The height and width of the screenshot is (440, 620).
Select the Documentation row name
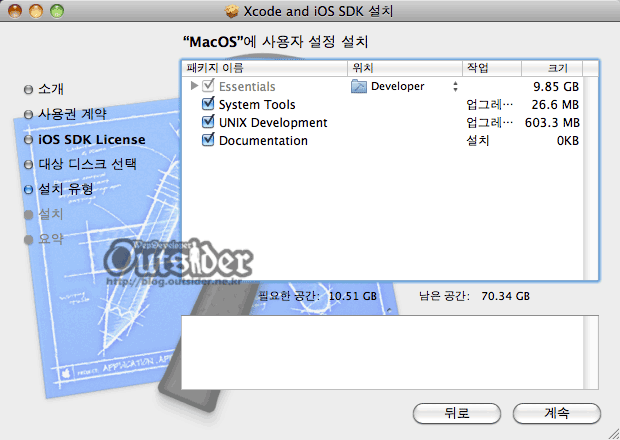[x=263, y=141]
